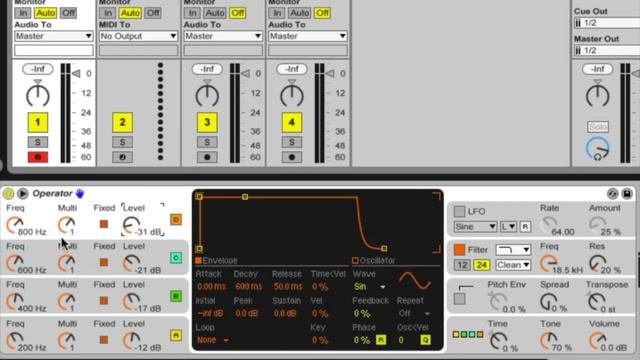Disable the Filter section
The height and width of the screenshot is (360, 640).
[x=459, y=249]
